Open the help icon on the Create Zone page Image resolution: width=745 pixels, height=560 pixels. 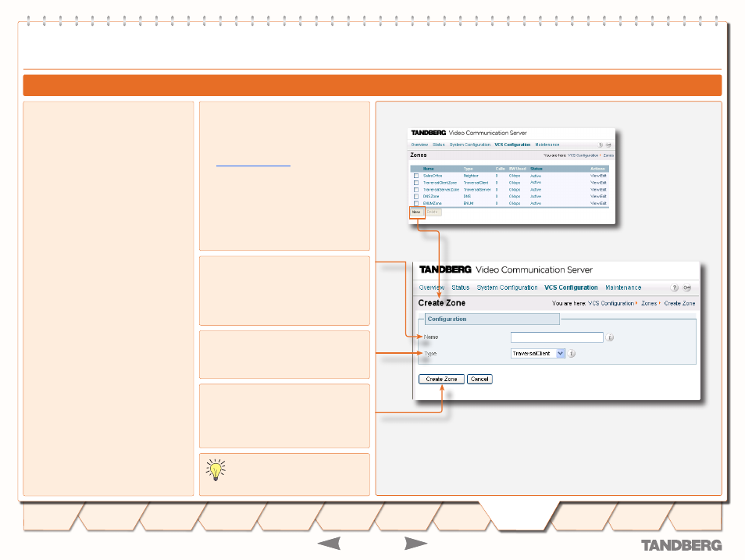(674, 287)
